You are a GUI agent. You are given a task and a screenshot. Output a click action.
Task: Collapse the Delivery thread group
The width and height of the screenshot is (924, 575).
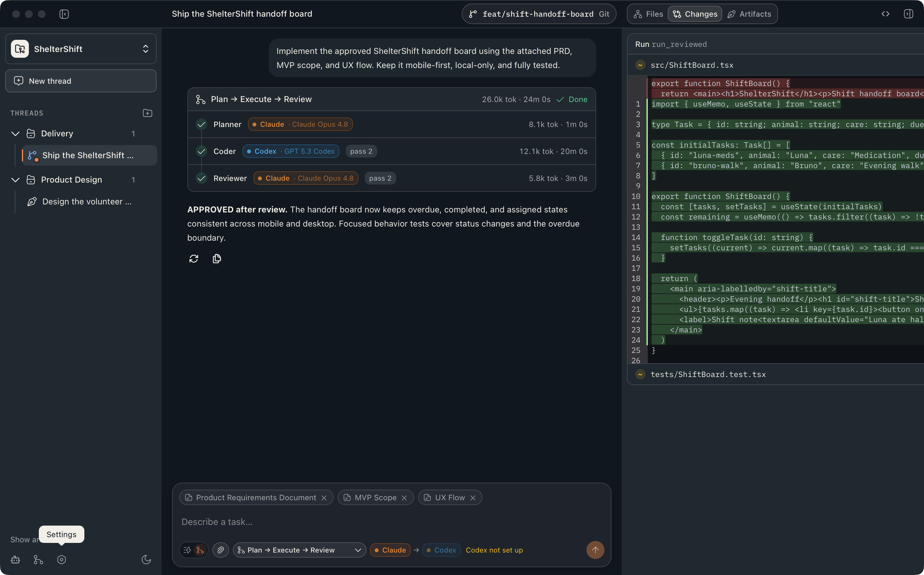pyautogui.click(x=15, y=133)
